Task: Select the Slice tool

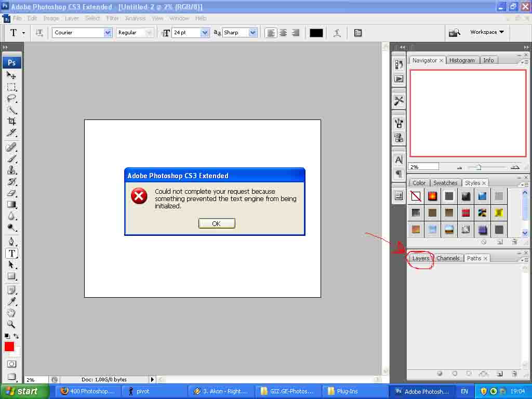Action: pos(11,132)
